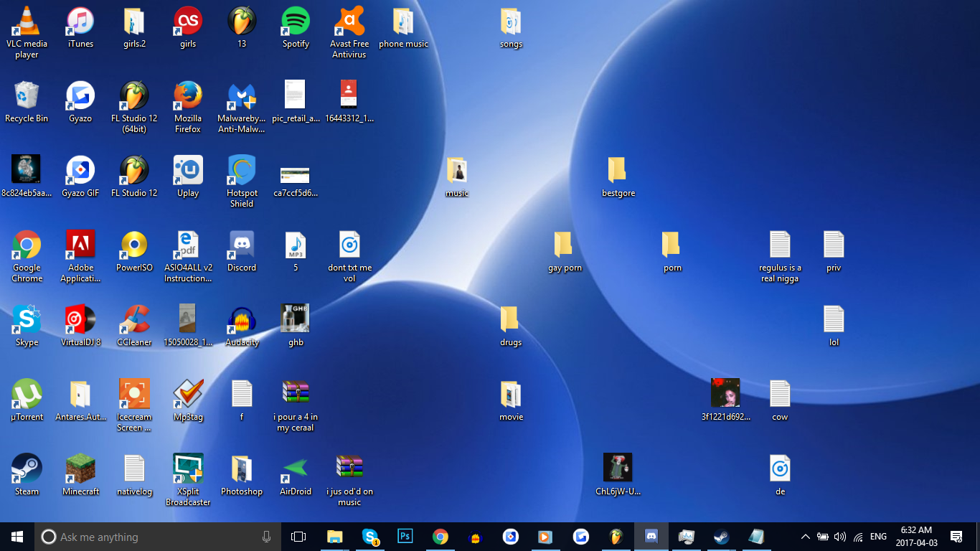Select the Photoshop folder on desktop
The width and height of the screenshot is (980, 551).
point(242,475)
